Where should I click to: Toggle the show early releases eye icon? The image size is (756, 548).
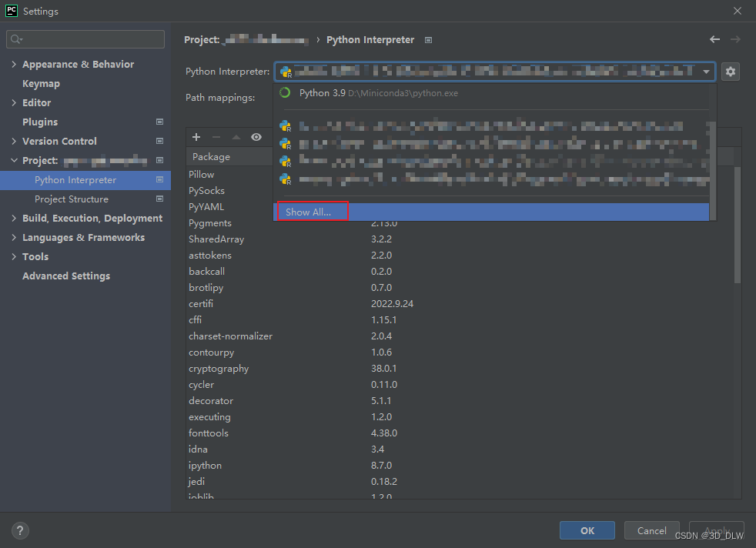click(256, 137)
